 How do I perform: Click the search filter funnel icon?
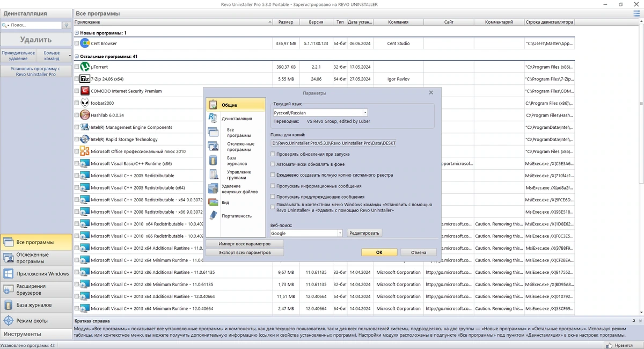tap(66, 25)
